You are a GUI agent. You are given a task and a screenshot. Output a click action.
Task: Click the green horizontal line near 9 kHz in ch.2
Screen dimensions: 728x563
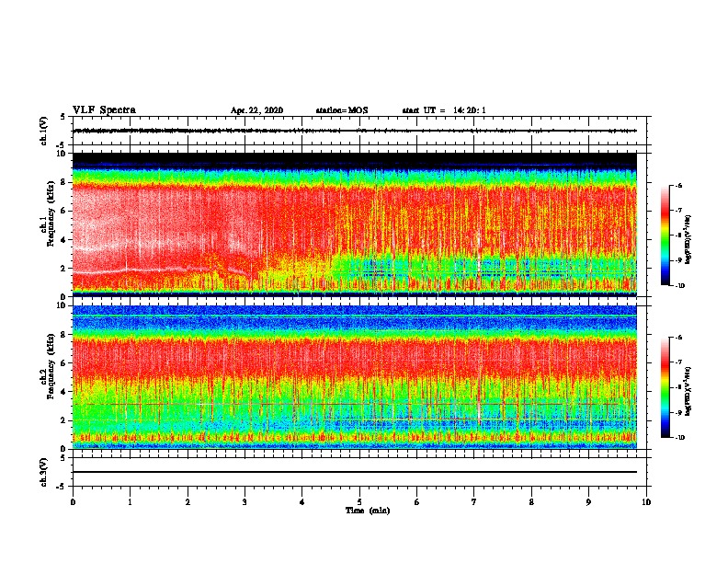pos(355,316)
